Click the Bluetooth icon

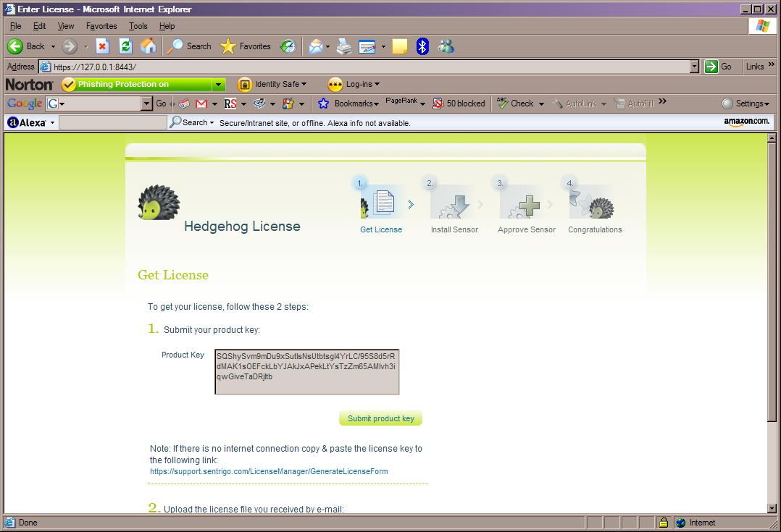click(422, 46)
